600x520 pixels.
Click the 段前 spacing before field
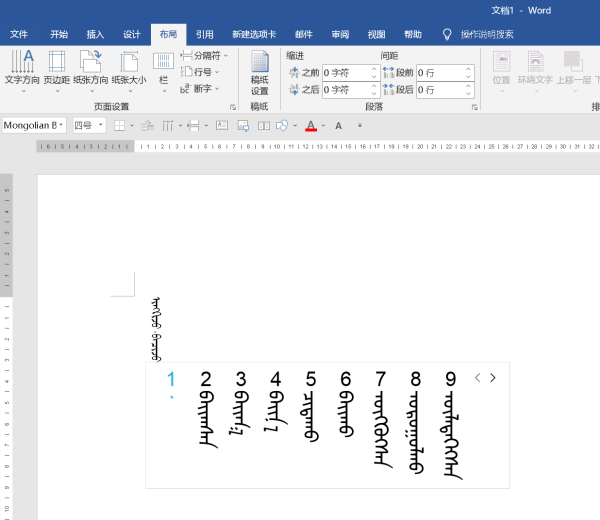tap(440, 73)
